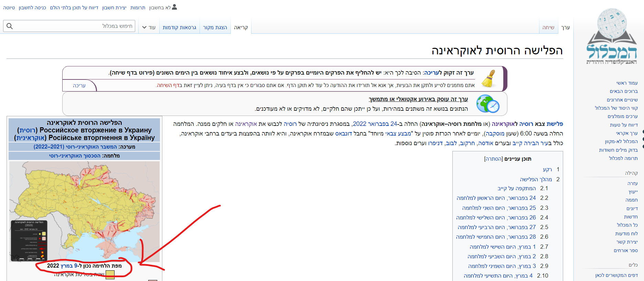Screen dimensions: 644x281
Task: Open sidebar link ייעוץ
Action: click(633, 192)
